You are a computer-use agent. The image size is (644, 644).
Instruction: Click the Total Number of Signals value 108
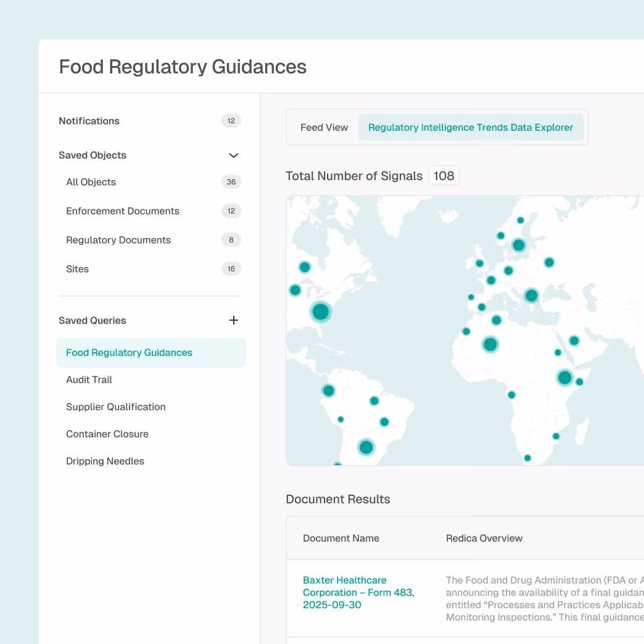(x=444, y=175)
